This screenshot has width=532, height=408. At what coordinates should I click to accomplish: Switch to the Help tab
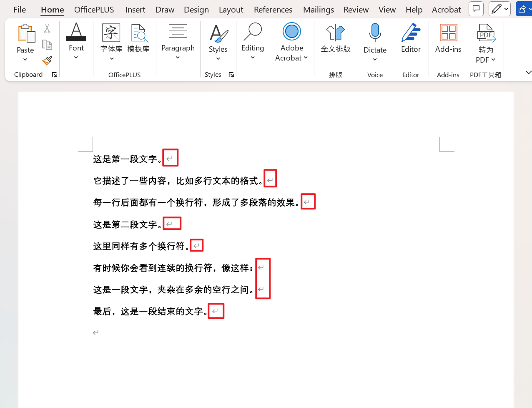pyautogui.click(x=414, y=9)
